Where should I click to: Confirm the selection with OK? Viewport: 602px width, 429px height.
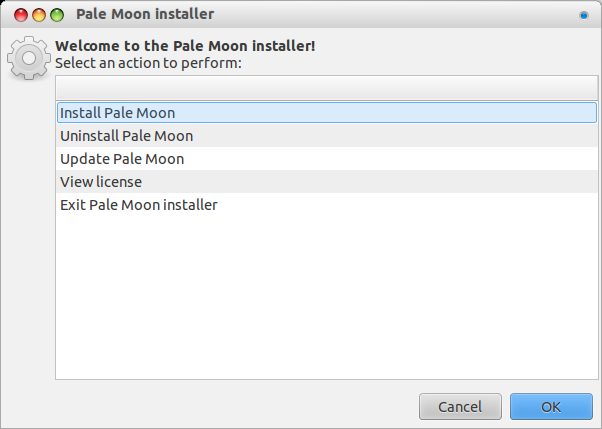coord(551,406)
